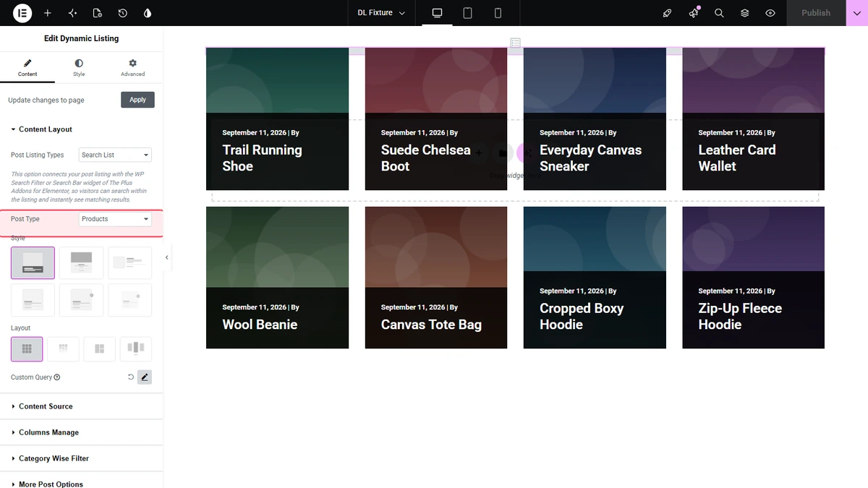
Task: Click the Zip-Up Fleece Hoodie card image
Action: click(x=753, y=239)
